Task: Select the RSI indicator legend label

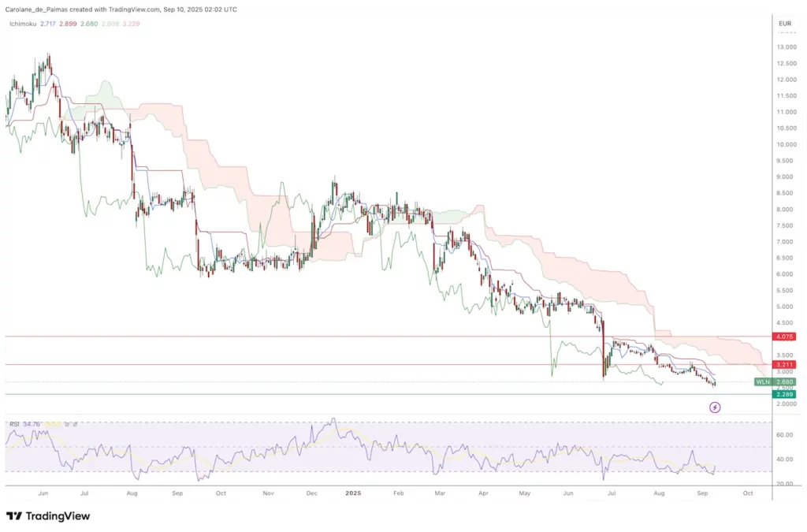Action: click(13, 424)
